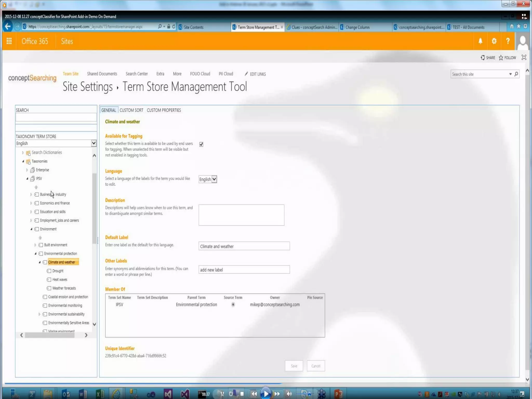Expand the Business and industry tree node
The image size is (532, 399).
click(31, 194)
